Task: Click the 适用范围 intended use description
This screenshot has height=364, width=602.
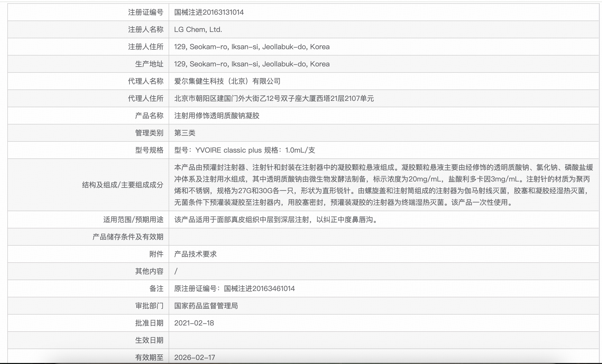Action: pos(276,220)
